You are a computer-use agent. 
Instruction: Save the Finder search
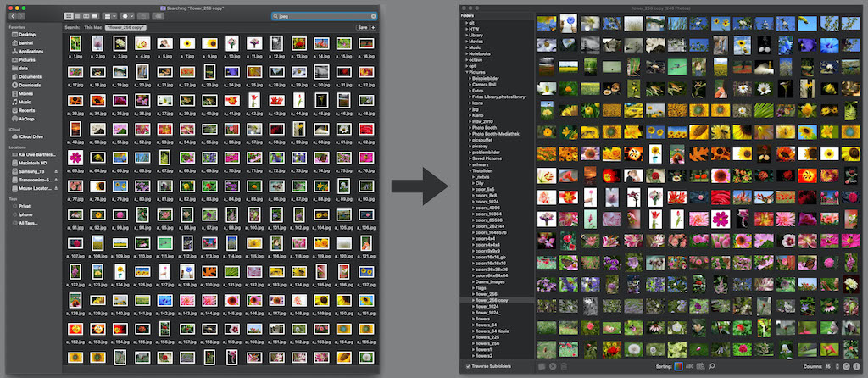coord(363,27)
